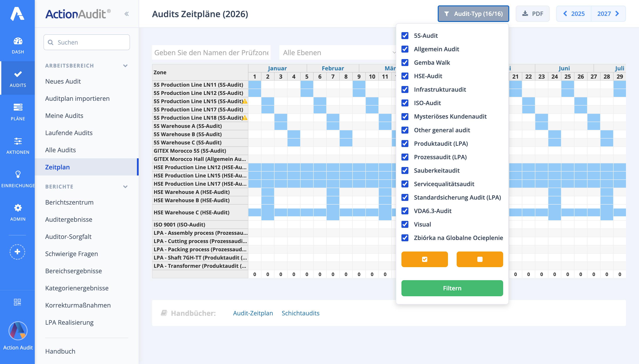Toggle the Sauberkeitaudit checkbox

pyautogui.click(x=405, y=170)
